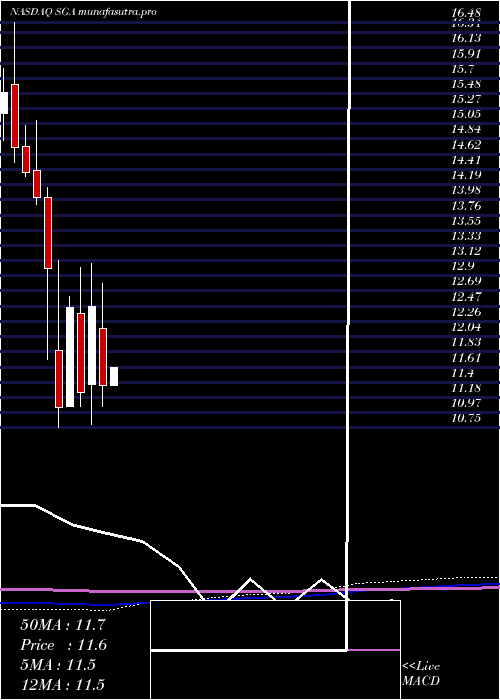The height and width of the screenshot is (700, 500).
Task: Click the 10.75 price axis label
Action: (466, 418)
